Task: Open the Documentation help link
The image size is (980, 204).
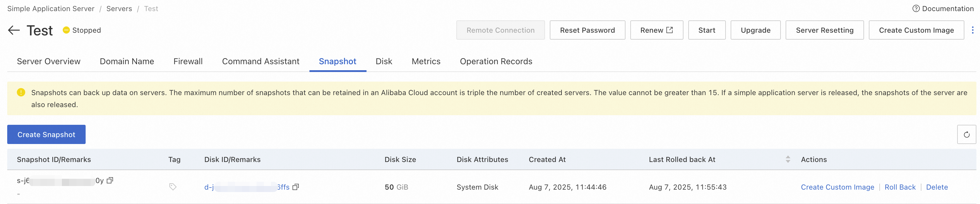Action: (x=943, y=9)
